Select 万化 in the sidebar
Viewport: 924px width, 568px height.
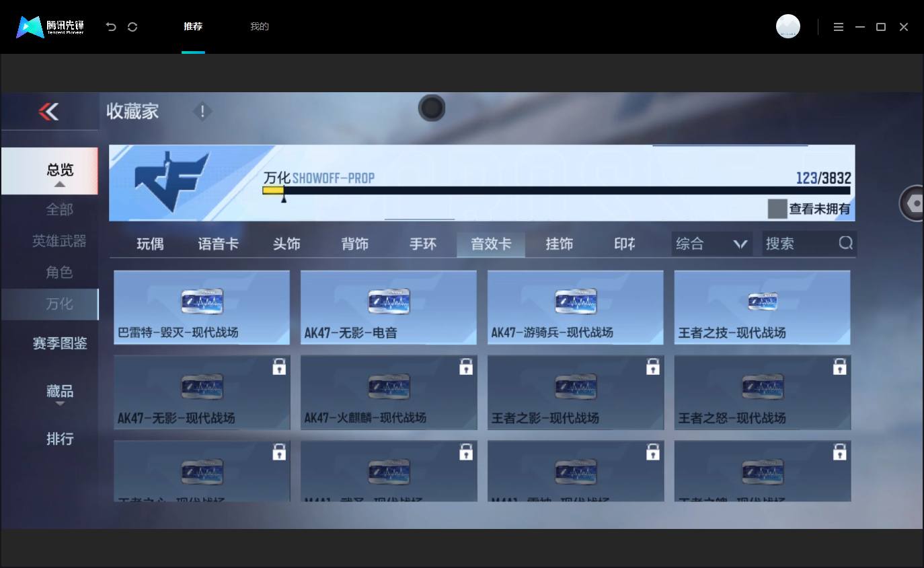point(50,304)
